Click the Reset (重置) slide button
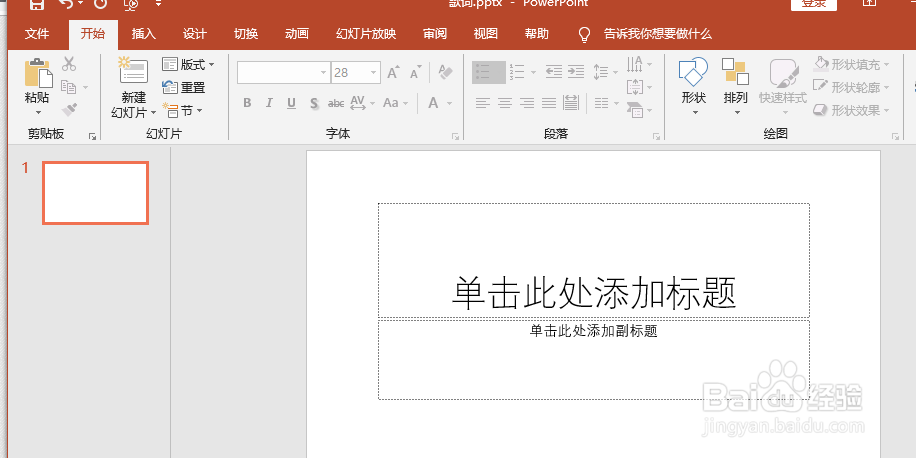This screenshot has height=458, width=916. (x=183, y=88)
